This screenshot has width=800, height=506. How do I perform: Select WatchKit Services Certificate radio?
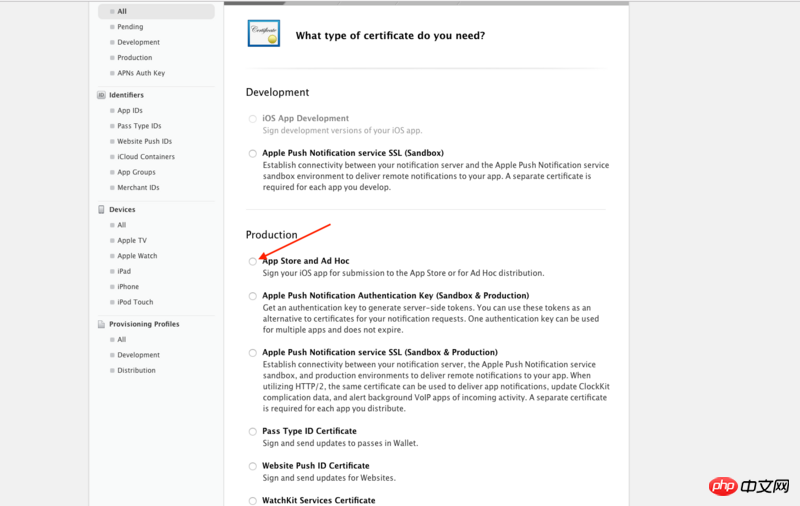click(x=253, y=501)
